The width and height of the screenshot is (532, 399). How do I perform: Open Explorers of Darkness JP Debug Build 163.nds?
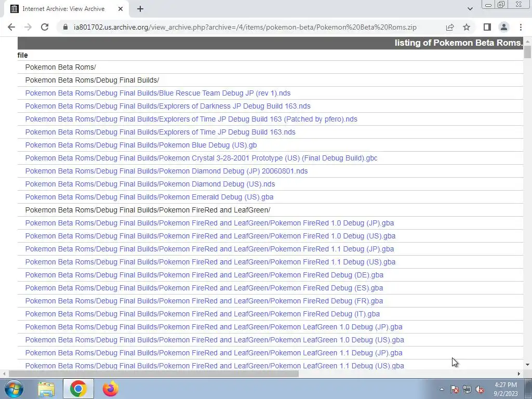(168, 106)
